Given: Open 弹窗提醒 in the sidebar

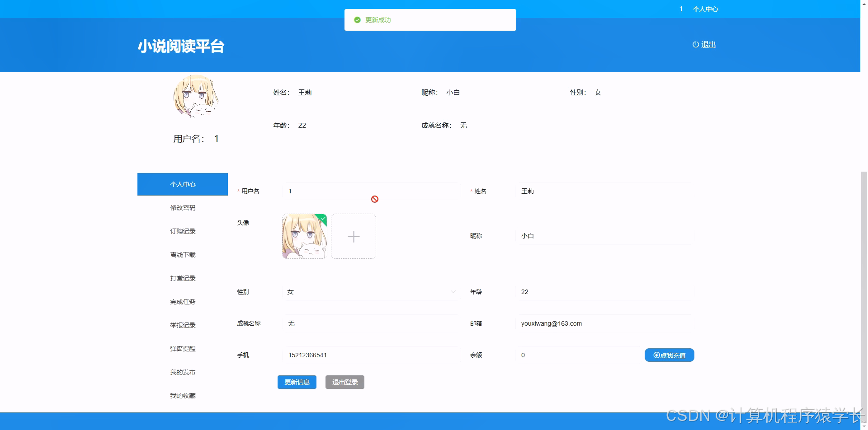Looking at the screenshot, I should coord(183,349).
